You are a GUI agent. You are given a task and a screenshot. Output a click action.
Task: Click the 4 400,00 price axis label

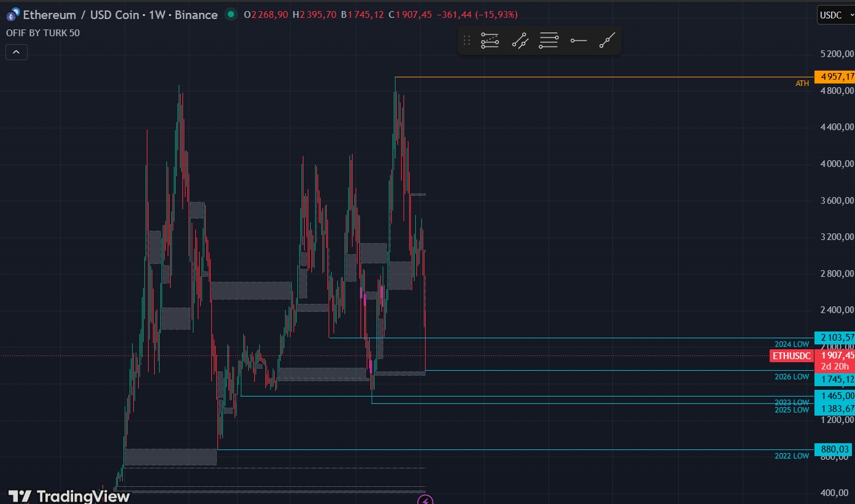837,127
